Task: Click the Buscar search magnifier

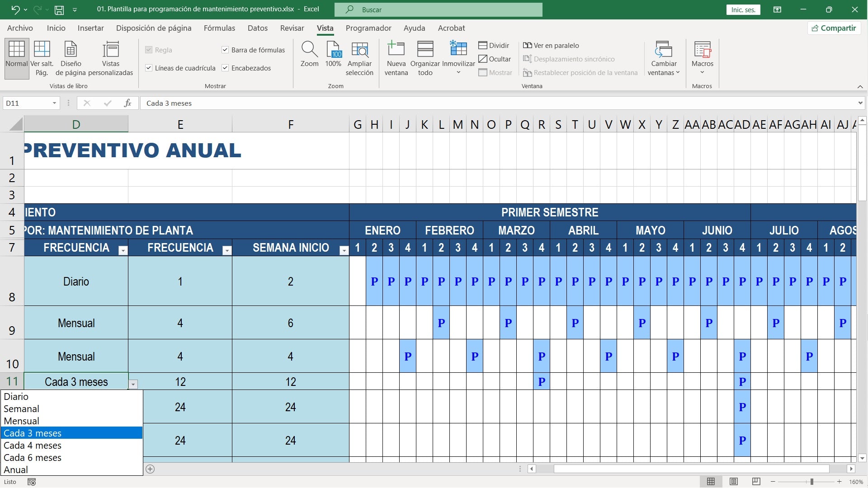Action: 349,9
